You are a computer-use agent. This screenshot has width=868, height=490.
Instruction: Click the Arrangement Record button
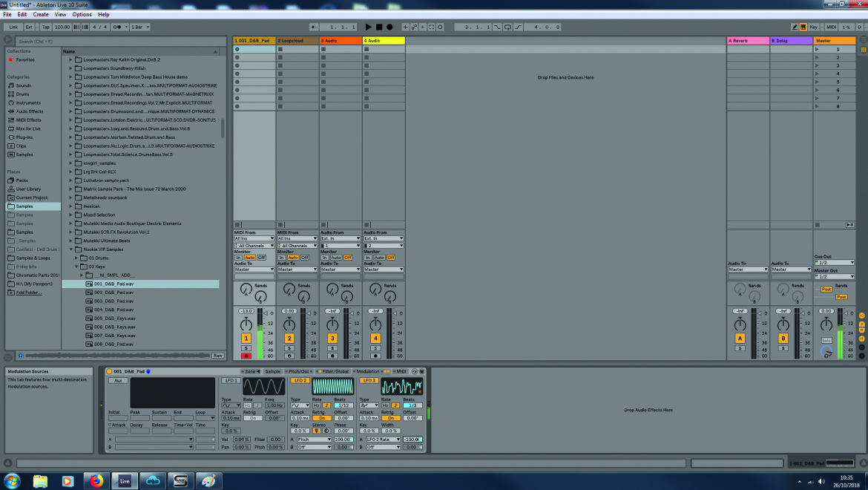389,27
